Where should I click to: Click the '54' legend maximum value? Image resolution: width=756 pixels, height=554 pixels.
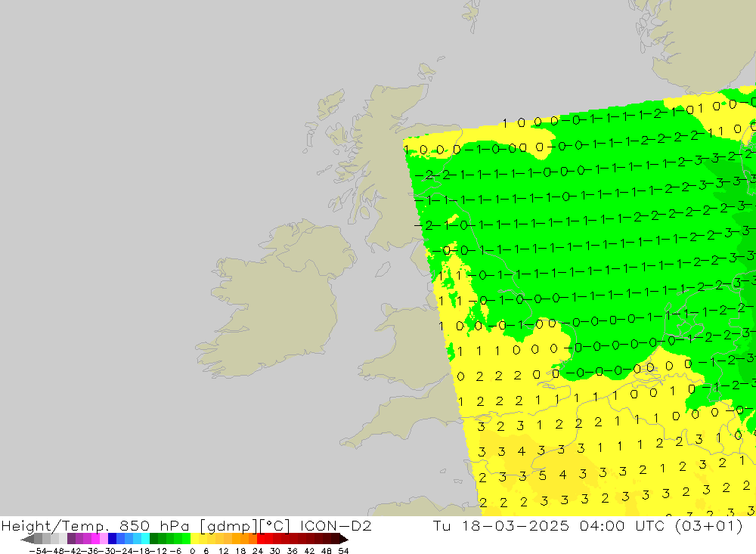(x=343, y=551)
